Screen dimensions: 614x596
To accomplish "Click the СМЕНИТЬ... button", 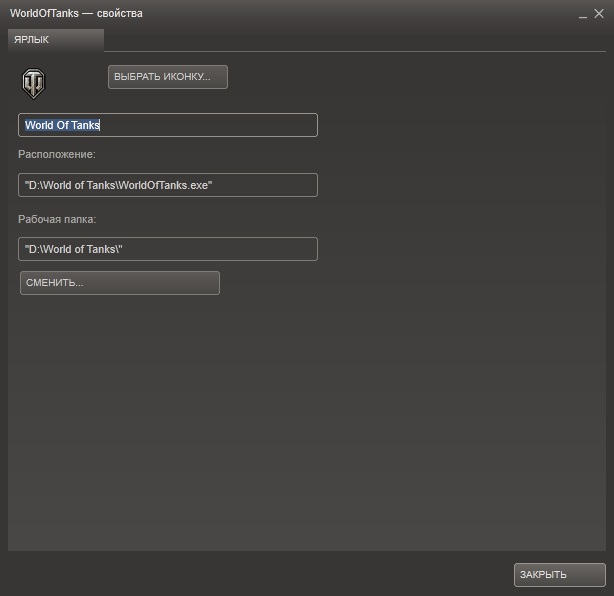I will pyautogui.click(x=120, y=283).
